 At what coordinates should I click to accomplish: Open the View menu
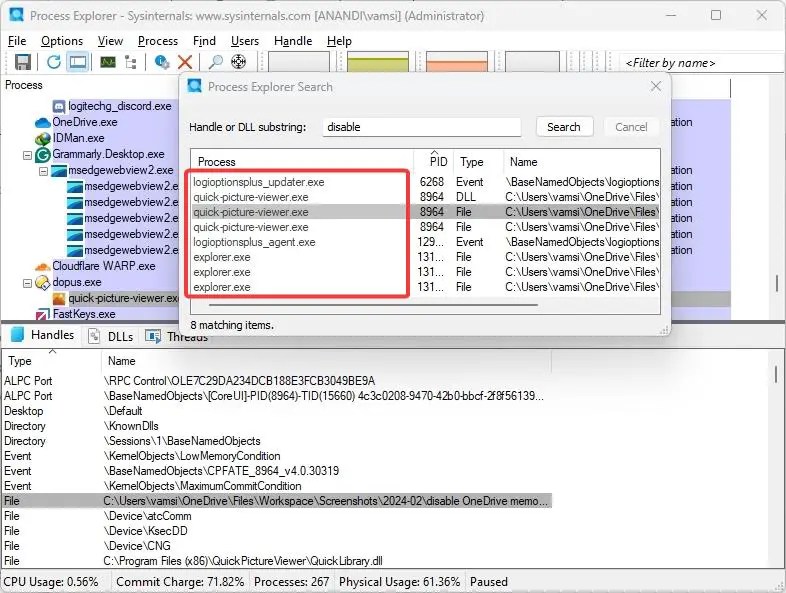pyautogui.click(x=110, y=41)
